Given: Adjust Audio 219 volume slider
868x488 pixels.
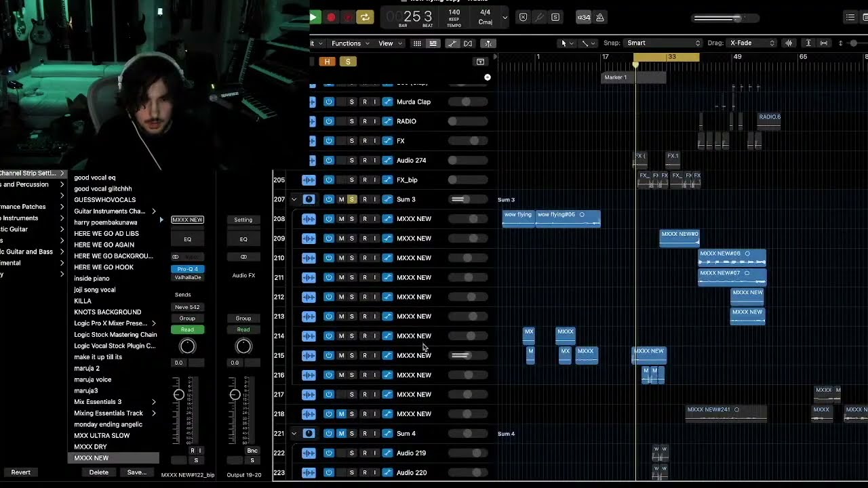Looking at the screenshot, I should pyautogui.click(x=467, y=453).
